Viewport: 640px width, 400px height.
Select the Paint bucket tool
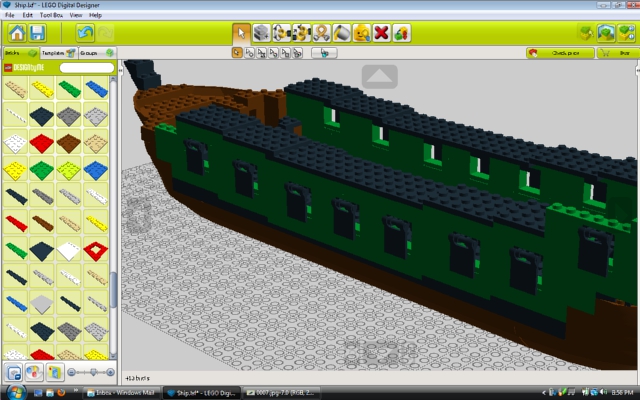[x=341, y=33]
